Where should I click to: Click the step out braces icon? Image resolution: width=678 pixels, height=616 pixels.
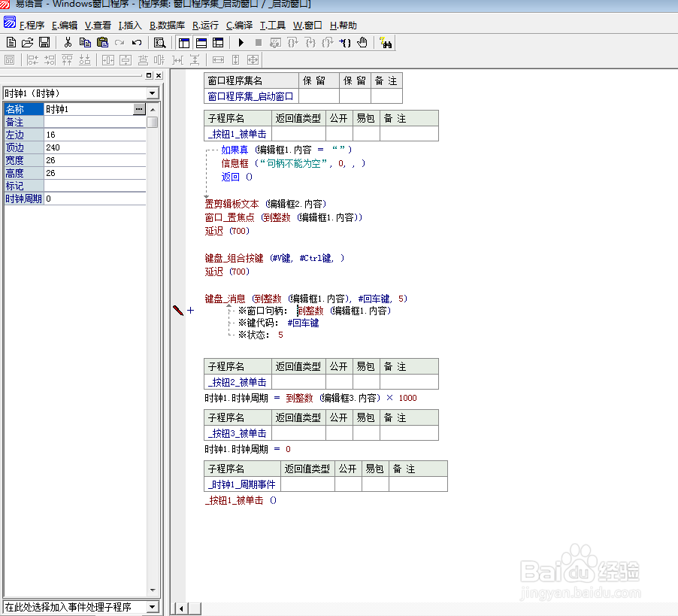pos(327,42)
